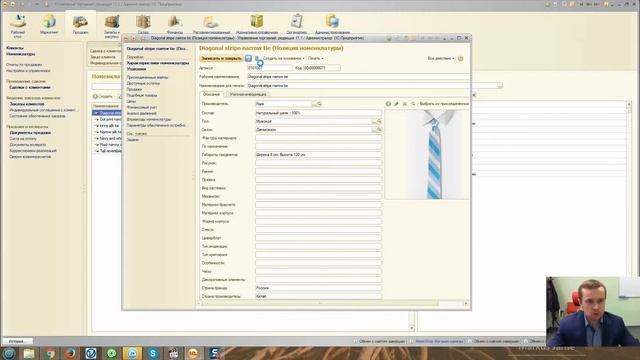Click the Создать button in the main window list

[103, 96]
